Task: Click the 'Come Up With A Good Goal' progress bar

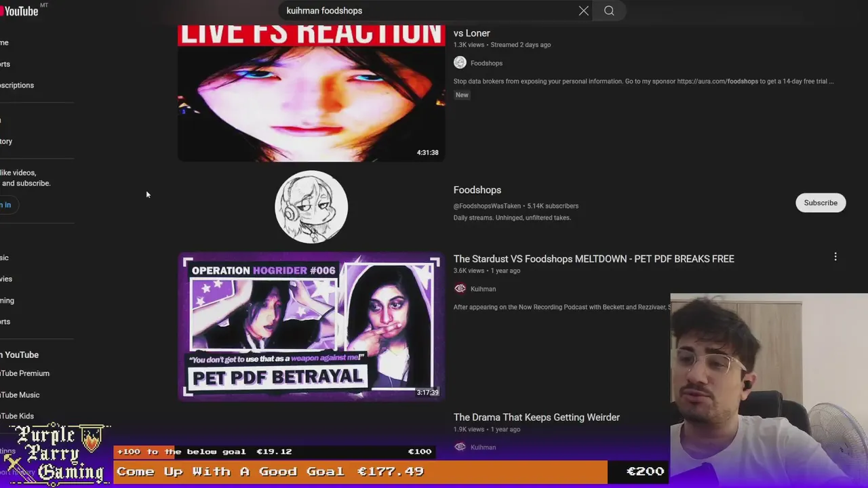Action: coord(391,472)
